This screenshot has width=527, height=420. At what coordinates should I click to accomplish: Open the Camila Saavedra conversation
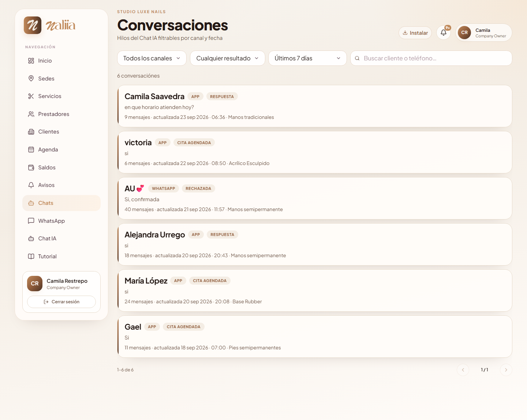pyautogui.click(x=315, y=106)
